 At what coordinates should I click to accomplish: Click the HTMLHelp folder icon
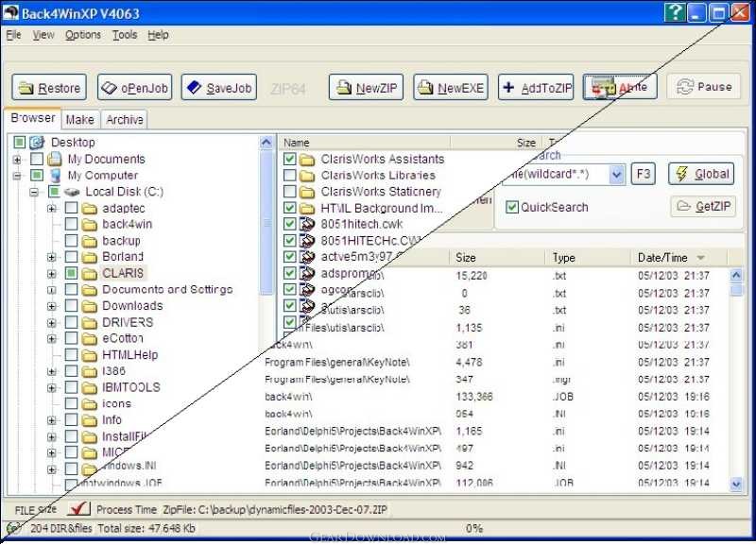(x=89, y=355)
